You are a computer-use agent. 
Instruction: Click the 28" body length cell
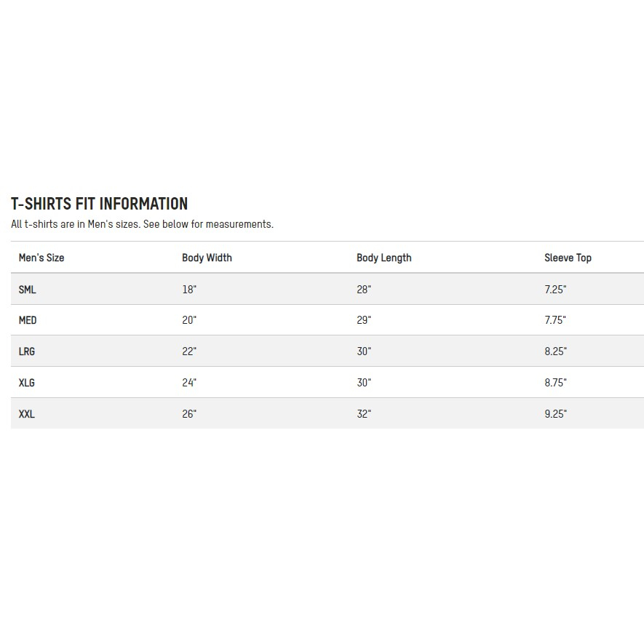pos(364,290)
